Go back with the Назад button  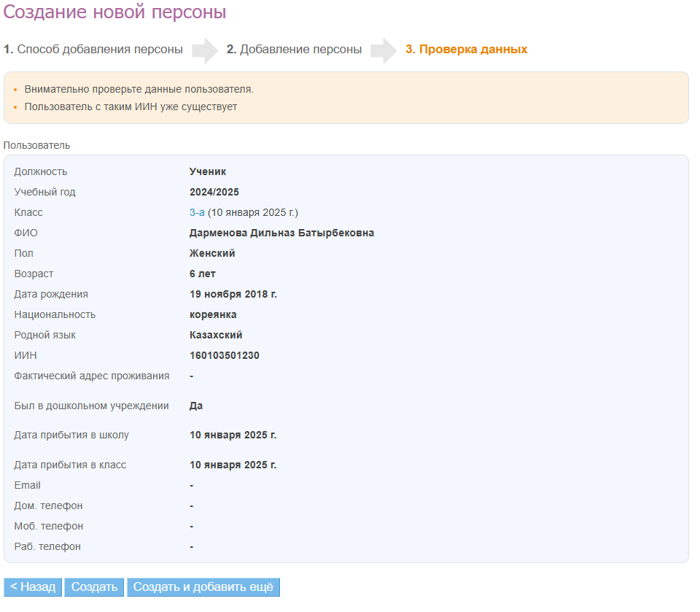tap(33, 587)
